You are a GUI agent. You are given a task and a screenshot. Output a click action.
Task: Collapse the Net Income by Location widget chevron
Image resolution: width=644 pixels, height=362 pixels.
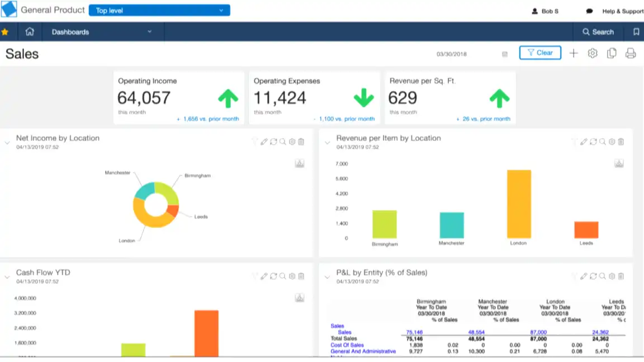click(x=7, y=141)
